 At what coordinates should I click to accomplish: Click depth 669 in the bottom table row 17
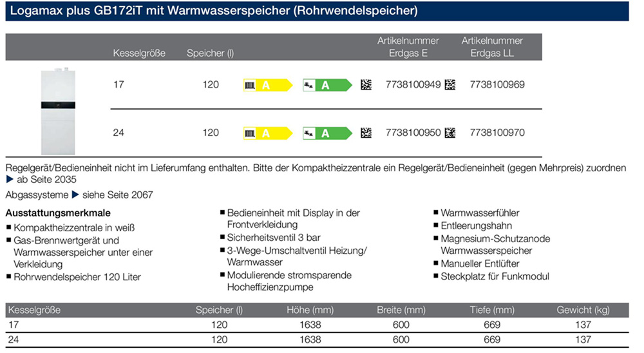click(491, 325)
